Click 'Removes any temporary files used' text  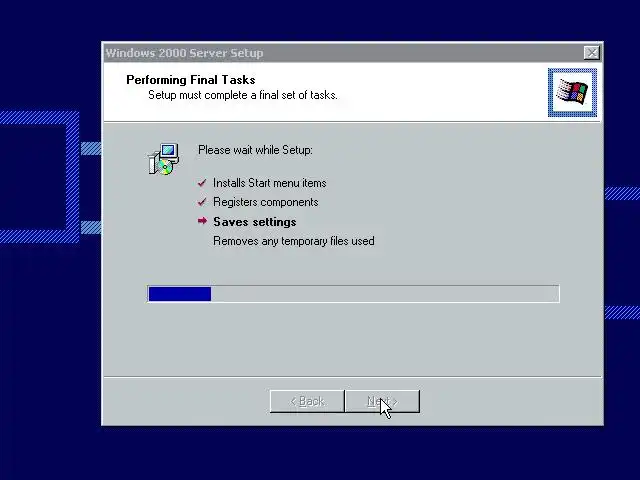tap(293, 241)
